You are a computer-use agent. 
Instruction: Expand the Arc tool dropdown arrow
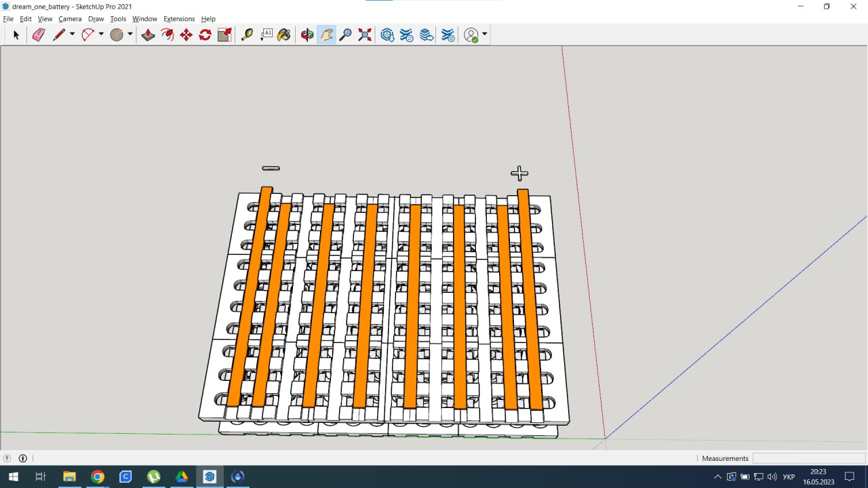coord(101,35)
